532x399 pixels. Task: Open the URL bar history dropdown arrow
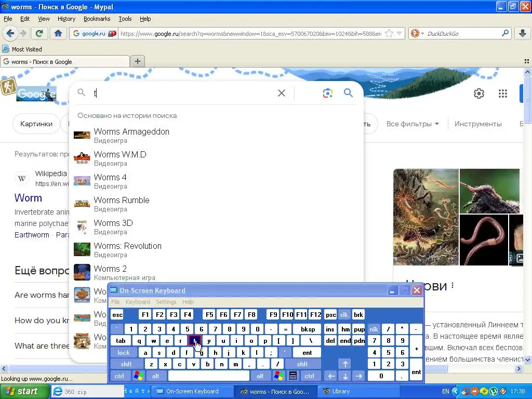pyautogui.click(x=400, y=33)
